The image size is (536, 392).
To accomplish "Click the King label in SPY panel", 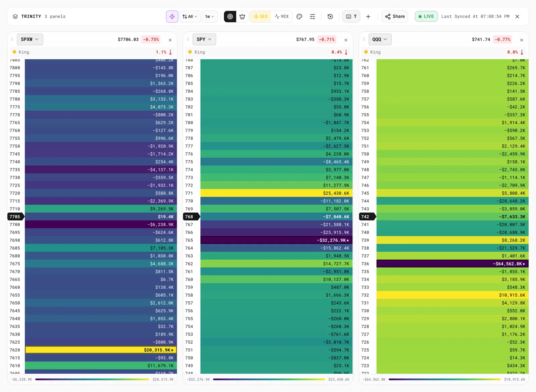I will (200, 52).
